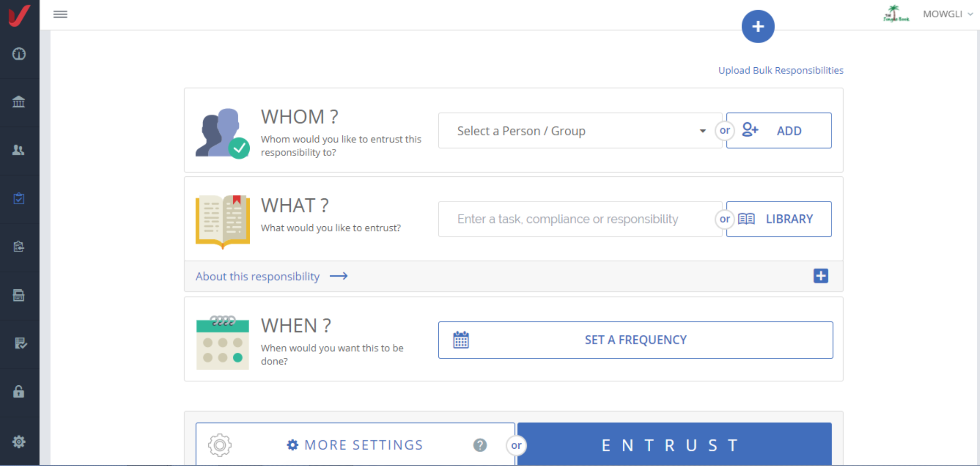Open the unlock padlock sidebar icon

tap(19, 392)
